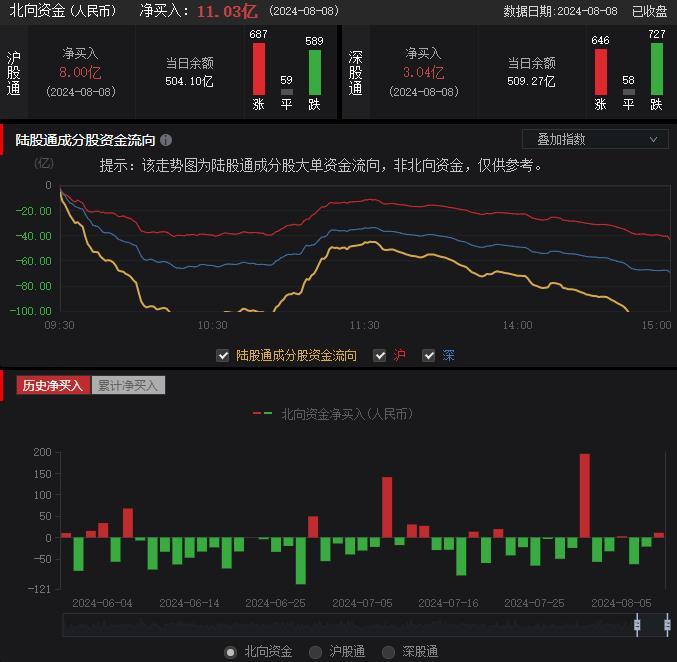Switch to the 累计净买入 tab
Image resolution: width=677 pixels, height=662 pixels.
tap(128, 385)
